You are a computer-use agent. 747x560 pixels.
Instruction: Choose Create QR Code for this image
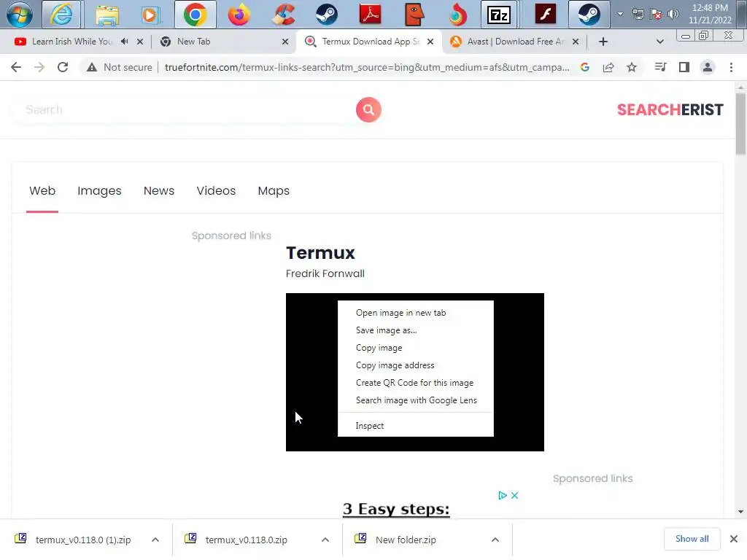(x=415, y=383)
